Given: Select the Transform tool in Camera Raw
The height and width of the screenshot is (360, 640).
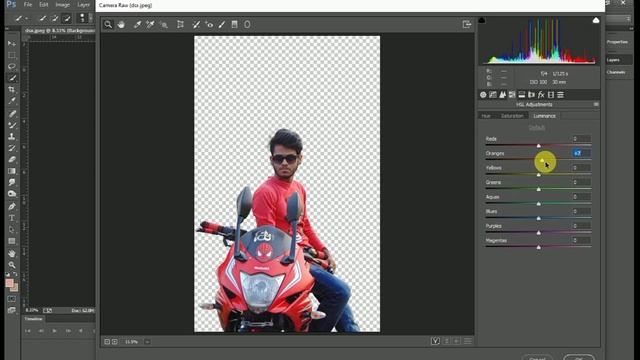Looking at the screenshot, I should point(180,24).
